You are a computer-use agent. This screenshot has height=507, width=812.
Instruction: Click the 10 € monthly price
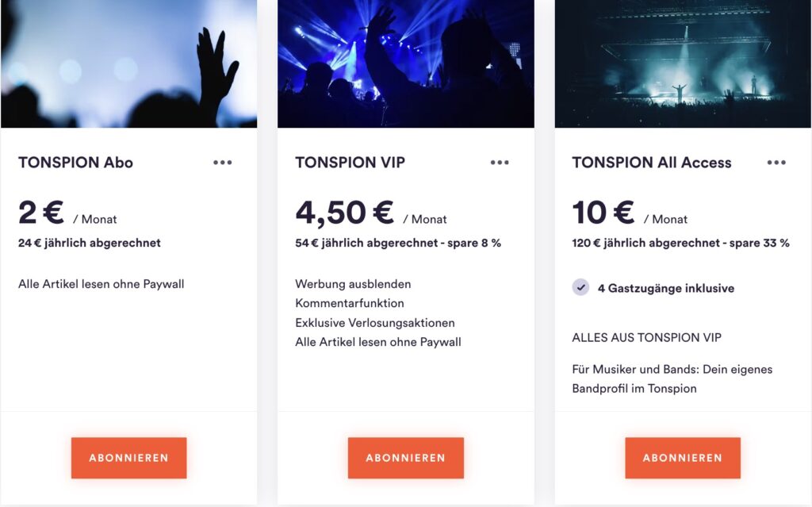[603, 213]
